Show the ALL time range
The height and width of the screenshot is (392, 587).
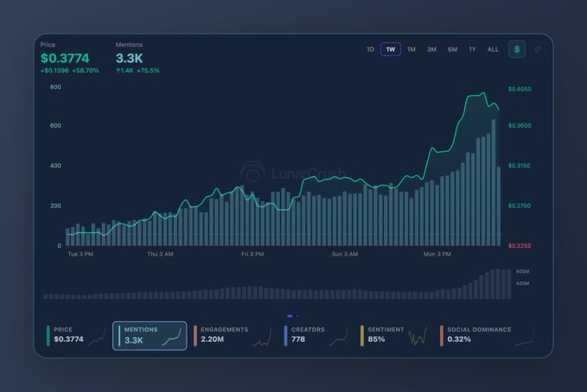tap(493, 49)
